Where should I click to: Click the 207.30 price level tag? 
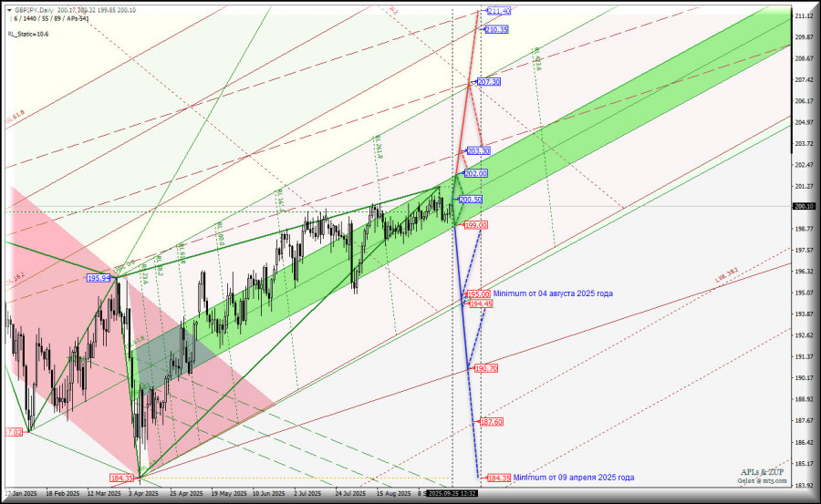click(489, 82)
